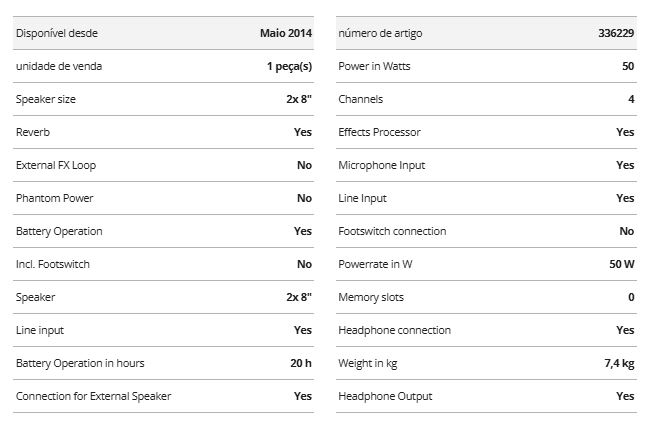The height and width of the screenshot is (422, 650).
Task: Click the Channels value 4
Action: click(x=630, y=99)
